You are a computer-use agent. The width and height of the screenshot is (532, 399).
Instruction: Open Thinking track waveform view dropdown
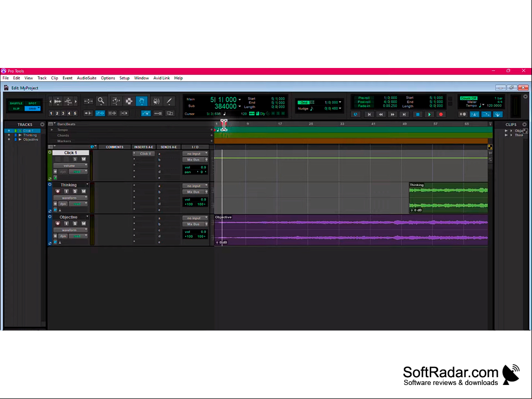[70, 198]
